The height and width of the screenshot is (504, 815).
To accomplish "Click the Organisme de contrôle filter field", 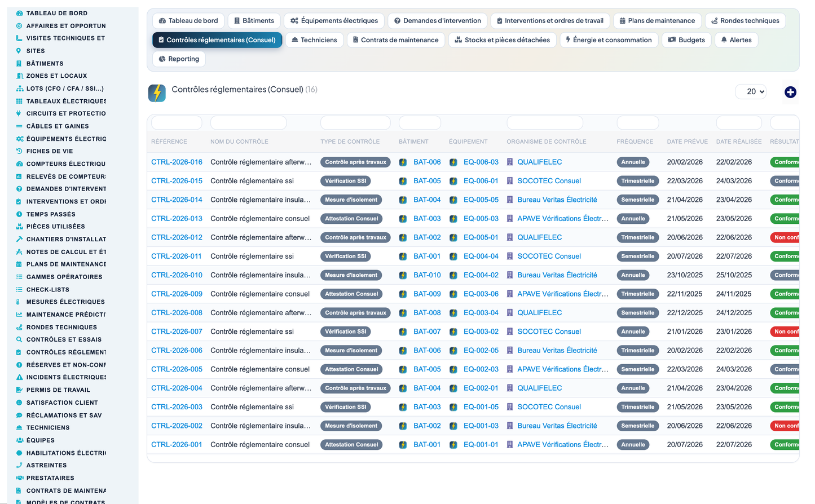I will pyautogui.click(x=545, y=122).
